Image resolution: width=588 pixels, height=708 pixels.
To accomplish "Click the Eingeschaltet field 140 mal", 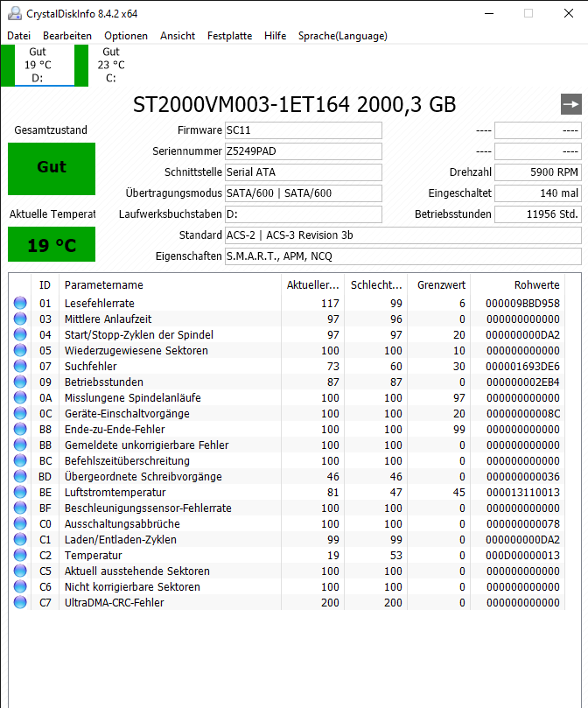I will (x=538, y=193).
